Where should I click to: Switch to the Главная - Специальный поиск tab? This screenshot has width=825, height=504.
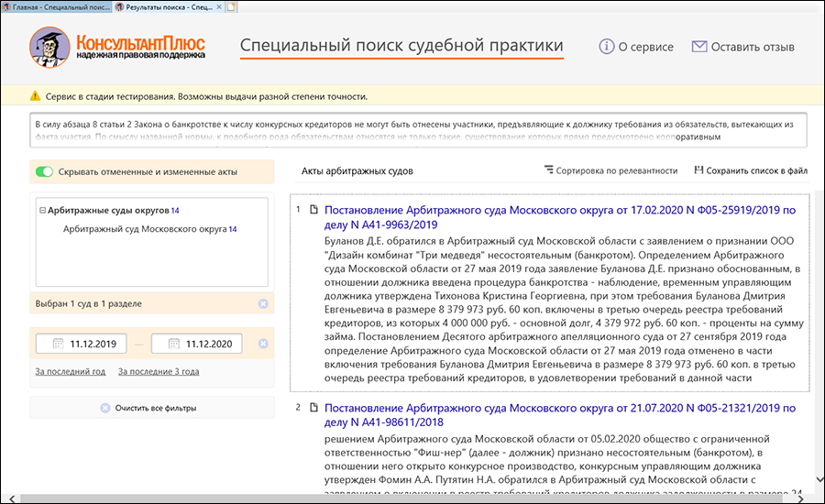point(56,6)
